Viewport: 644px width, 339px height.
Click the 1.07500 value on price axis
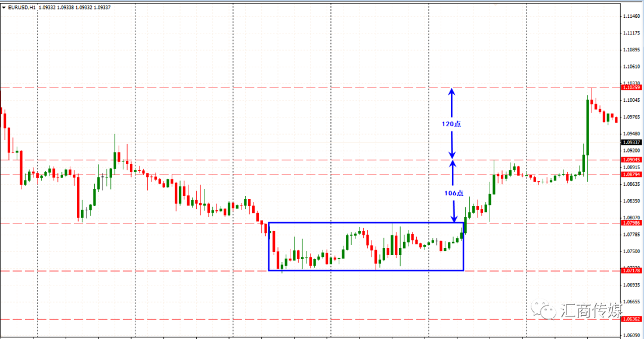631,251
